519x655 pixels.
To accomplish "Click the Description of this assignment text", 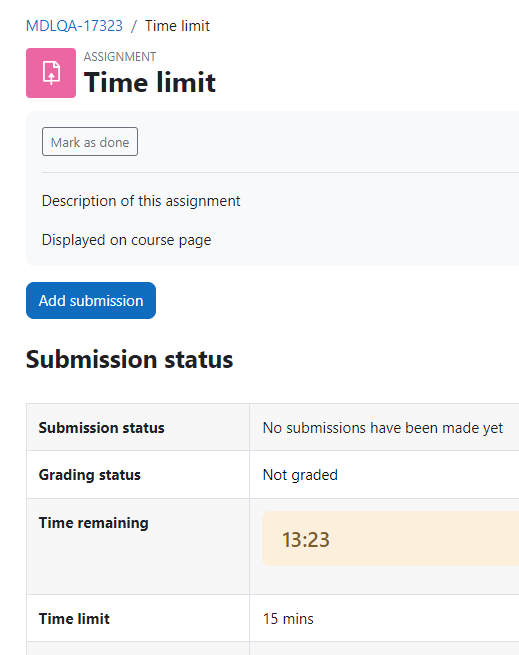I will click(141, 201).
